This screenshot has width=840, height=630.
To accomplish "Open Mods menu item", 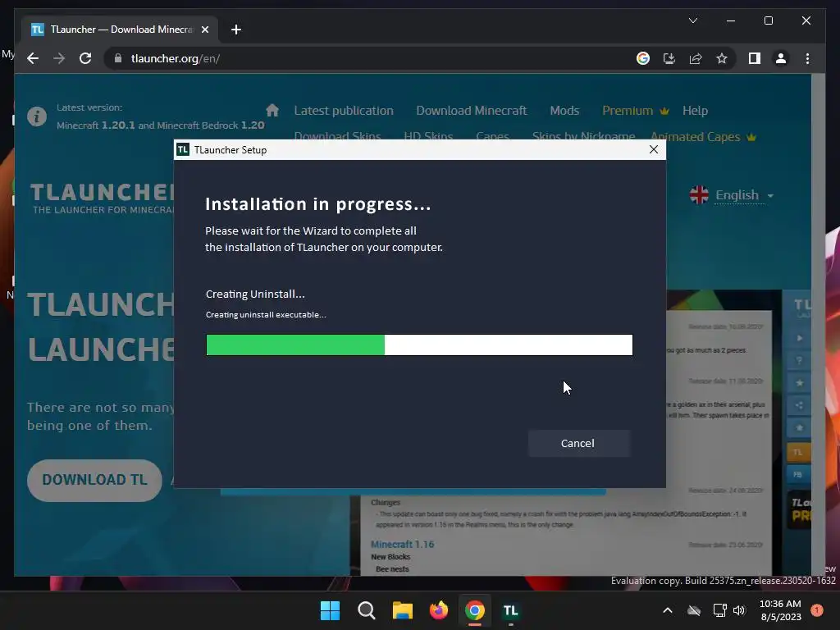I will (x=564, y=111).
